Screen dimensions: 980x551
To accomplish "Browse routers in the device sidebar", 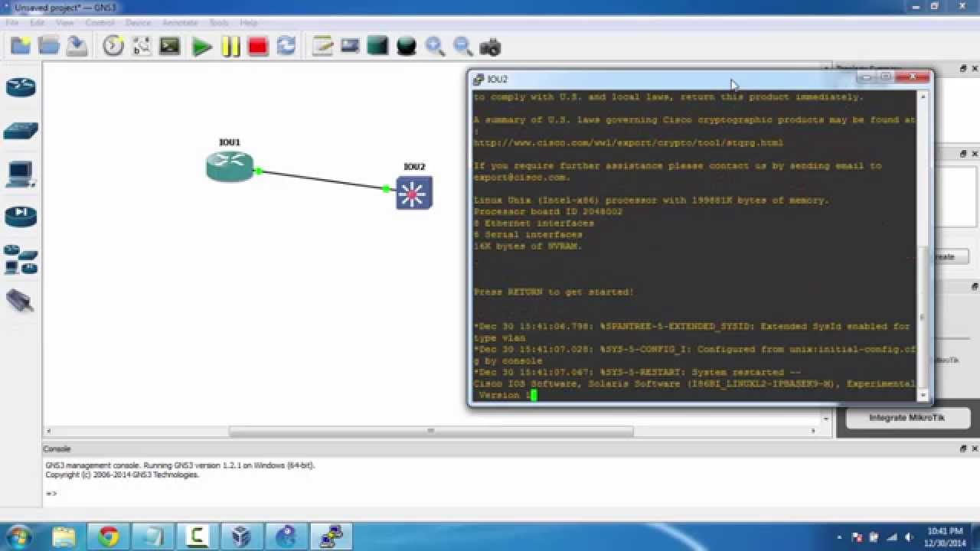I will point(21,87).
